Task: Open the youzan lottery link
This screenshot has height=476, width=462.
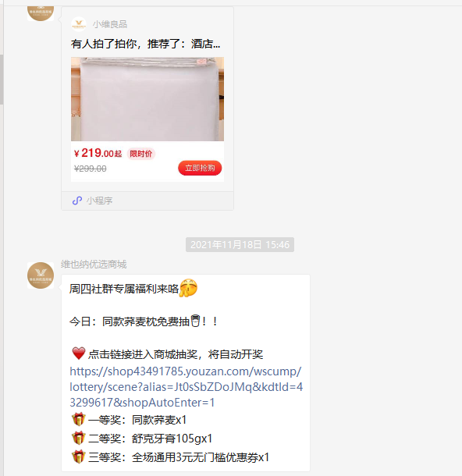Action: (186, 387)
